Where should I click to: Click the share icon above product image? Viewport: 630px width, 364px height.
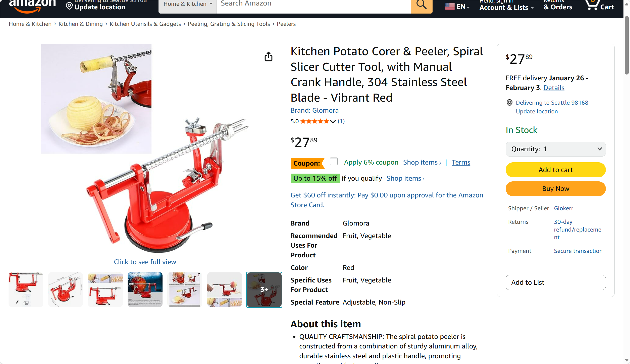268,57
